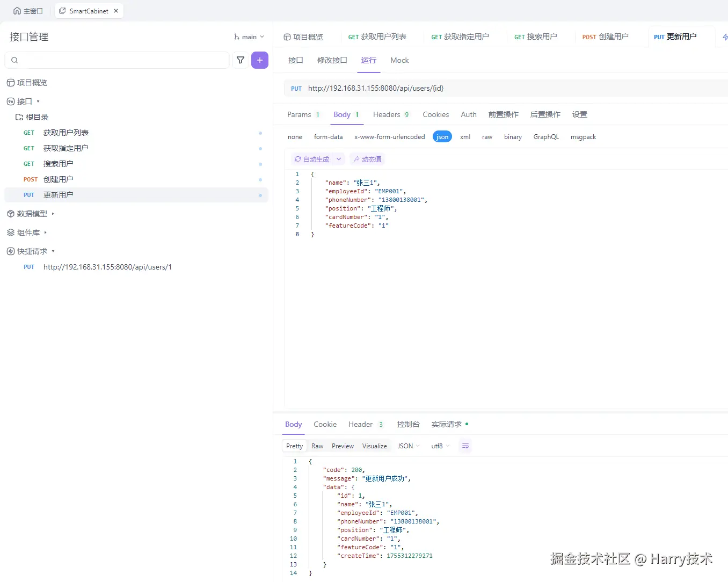Click the word-wrap icon in response toolbar

click(x=465, y=446)
